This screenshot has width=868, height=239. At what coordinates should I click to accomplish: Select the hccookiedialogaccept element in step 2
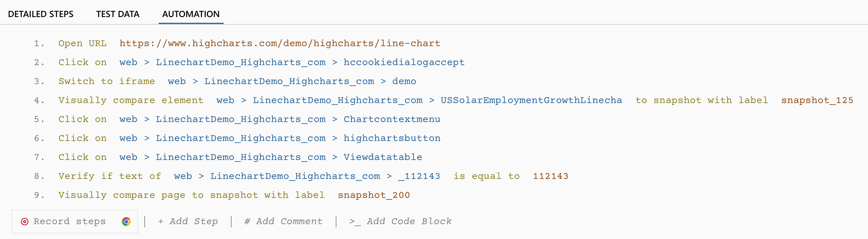tap(403, 62)
